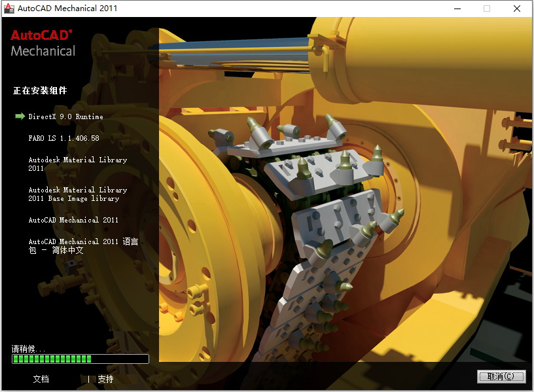Click the 取消(C) cancel button

[x=501, y=377]
